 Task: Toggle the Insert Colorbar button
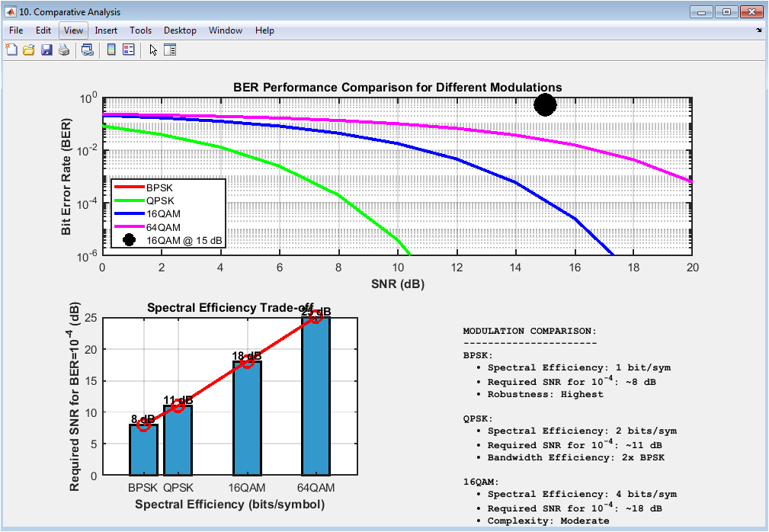point(111,50)
